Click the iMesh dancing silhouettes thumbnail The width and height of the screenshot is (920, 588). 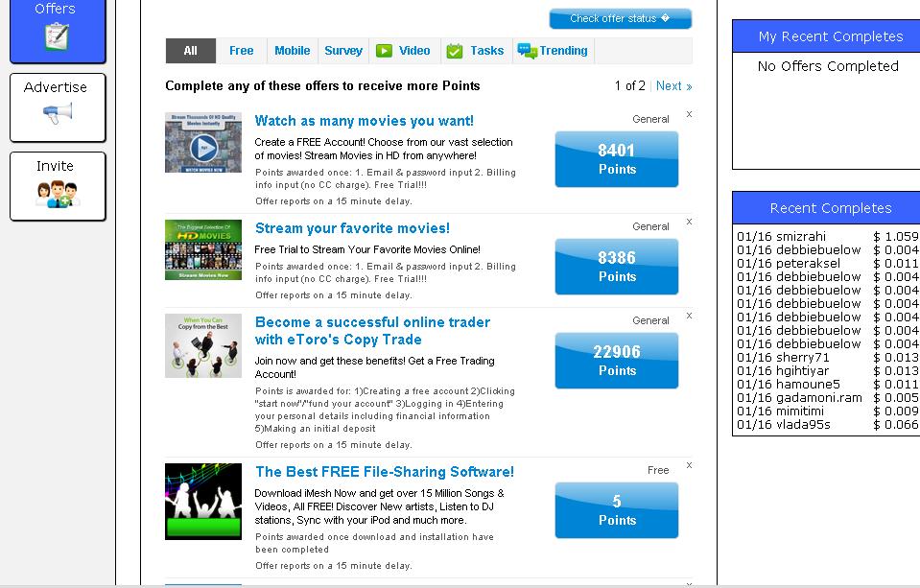click(203, 502)
